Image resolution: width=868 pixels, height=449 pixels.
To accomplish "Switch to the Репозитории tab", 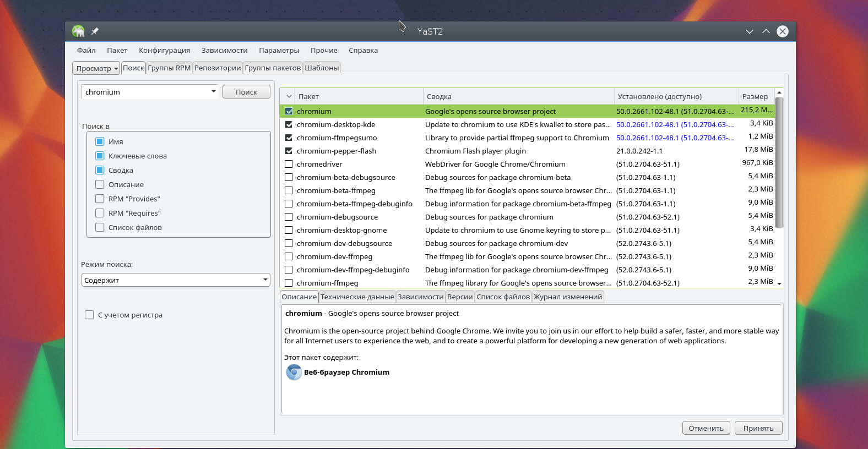I will [x=218, y=68].
